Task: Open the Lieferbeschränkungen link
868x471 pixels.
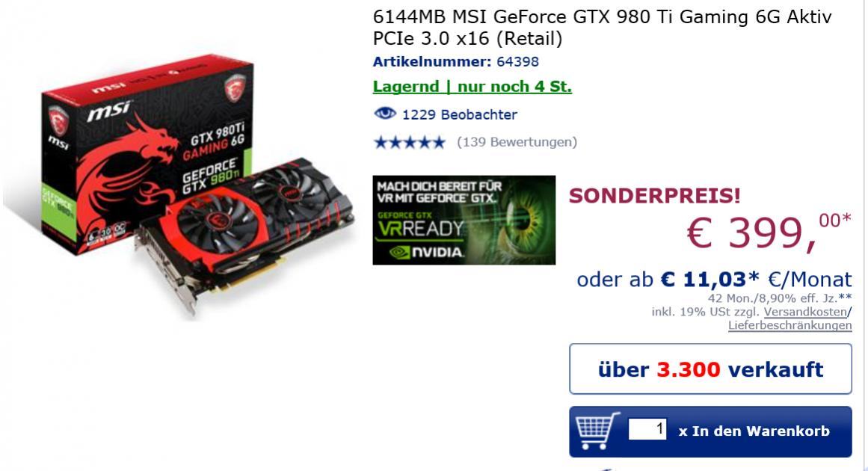Action: [790, 325]
